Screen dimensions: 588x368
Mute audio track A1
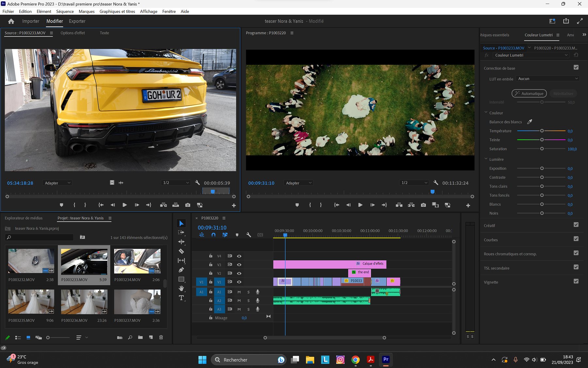tap(239, 292)
